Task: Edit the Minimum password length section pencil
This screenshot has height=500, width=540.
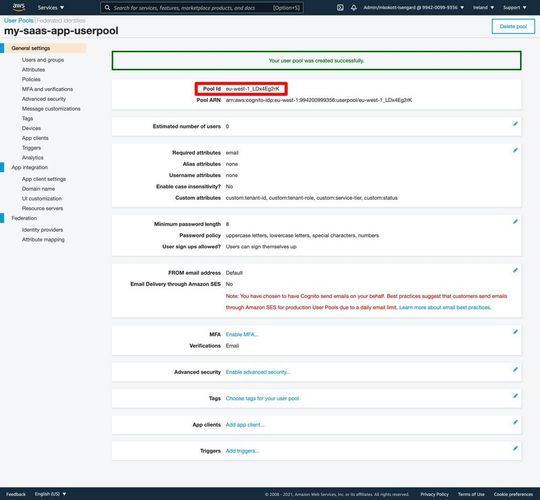Action: (x=515, y=221)
